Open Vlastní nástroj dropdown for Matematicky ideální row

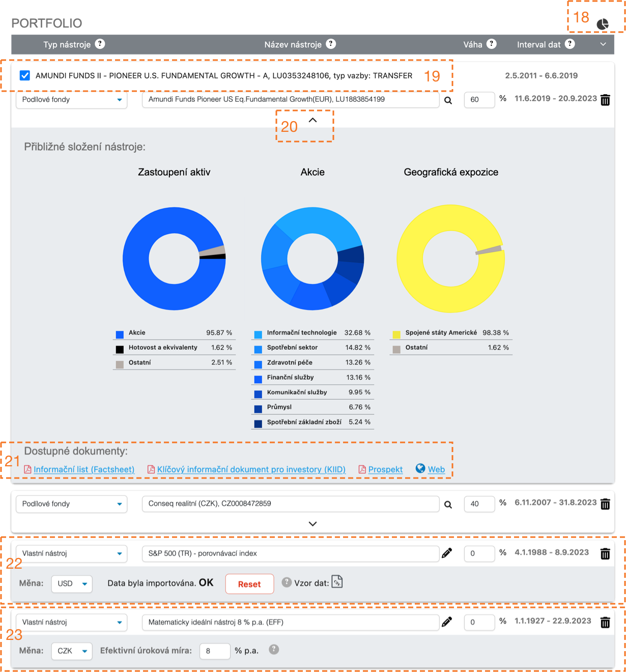[x=72, y=622]
